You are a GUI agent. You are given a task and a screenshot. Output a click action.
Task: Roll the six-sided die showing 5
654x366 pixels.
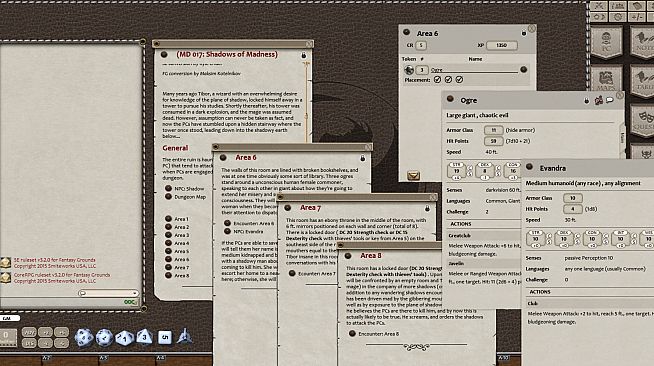165,337
